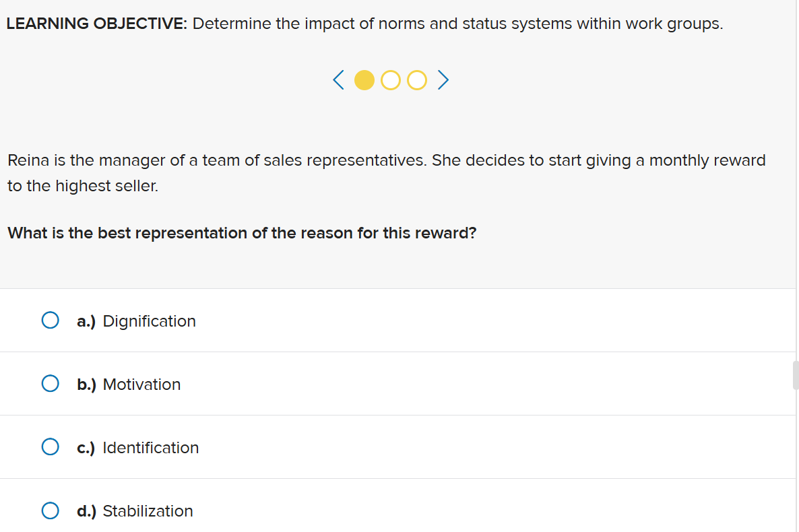Image resolution: width=799 pixels, height=532 pixels.
Task: Select radio button for answer c.) Identification
Action: tap(50, 446)
